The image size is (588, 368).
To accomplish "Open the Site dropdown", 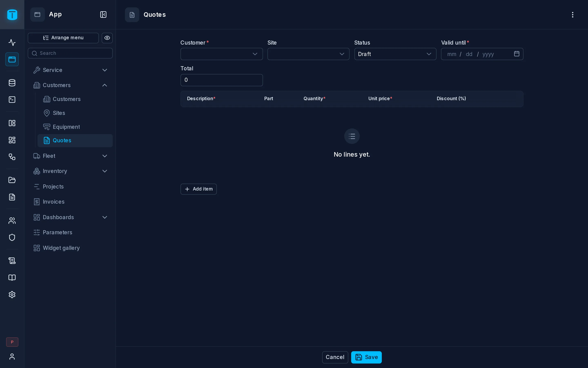I will pos(308,54).
